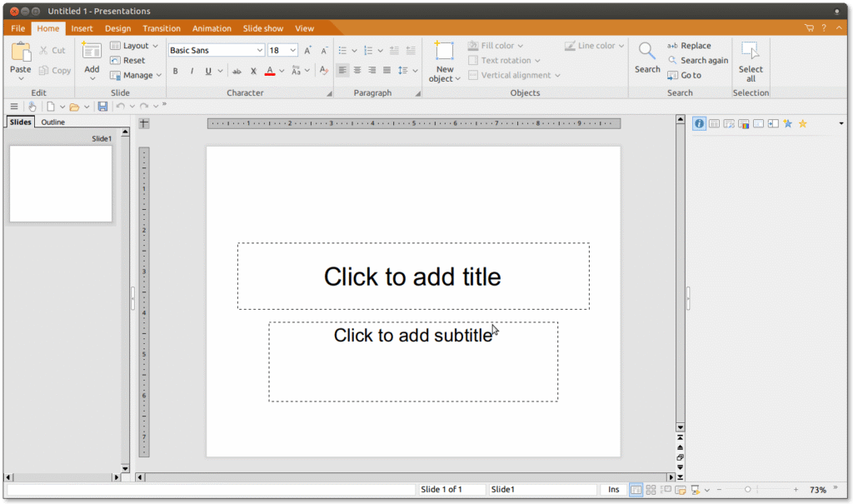Click the Select all icon

pyautogui.click(x=750, y=52)
